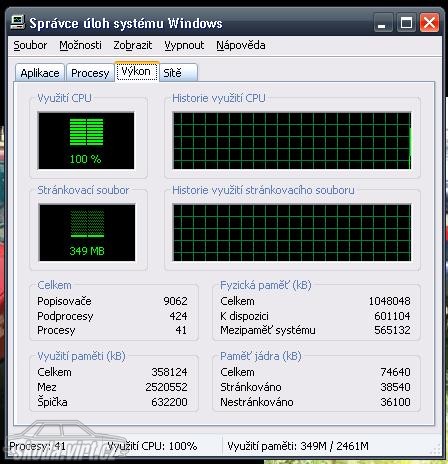
Task: Click the Popisovače value 9062
Action: coord(175,301)
